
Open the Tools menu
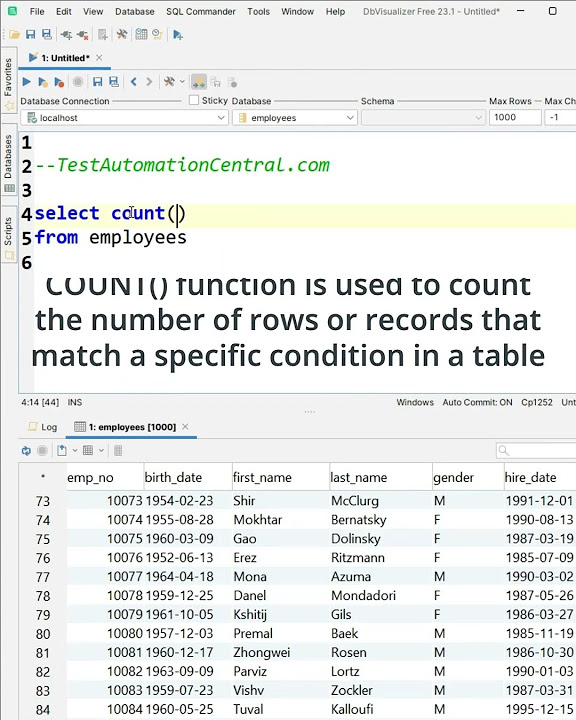[x=258, y=11]
